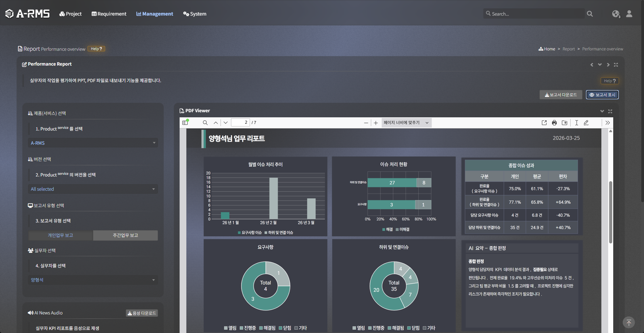Download audio with 음성 다운로드 button
This screenshot has height=333, width=644.
[x=142, y=313]
